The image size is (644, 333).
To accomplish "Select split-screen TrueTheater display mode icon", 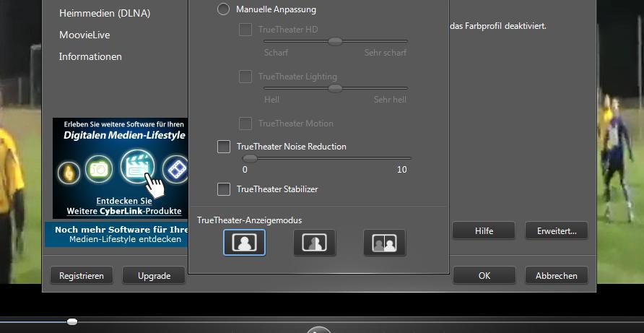I will tap(384, 243).
